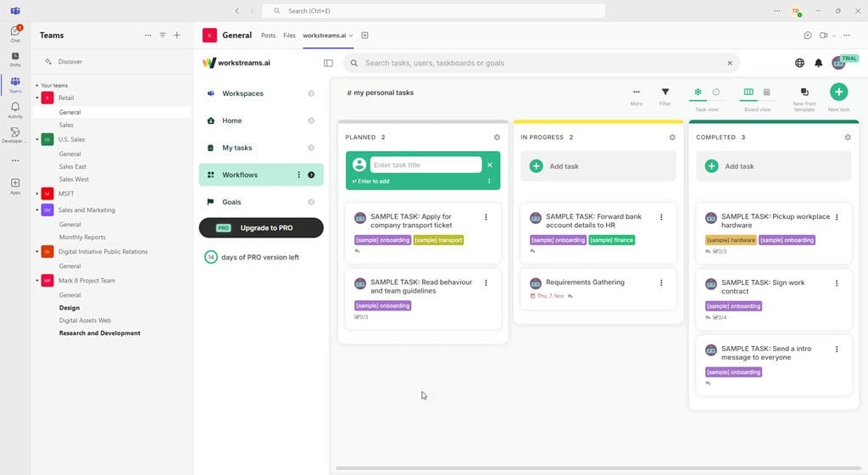Screen dimensions: 868x475
Task: Cancel the new task entry with X
Action: click(x=490, y=165)
